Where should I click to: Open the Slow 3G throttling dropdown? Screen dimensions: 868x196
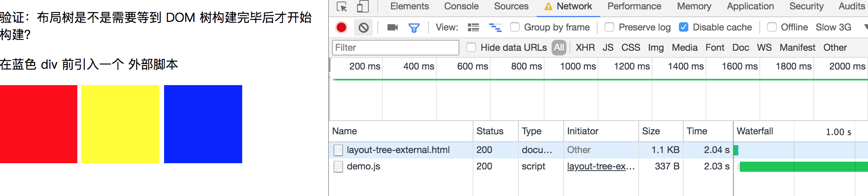point(840,27)
